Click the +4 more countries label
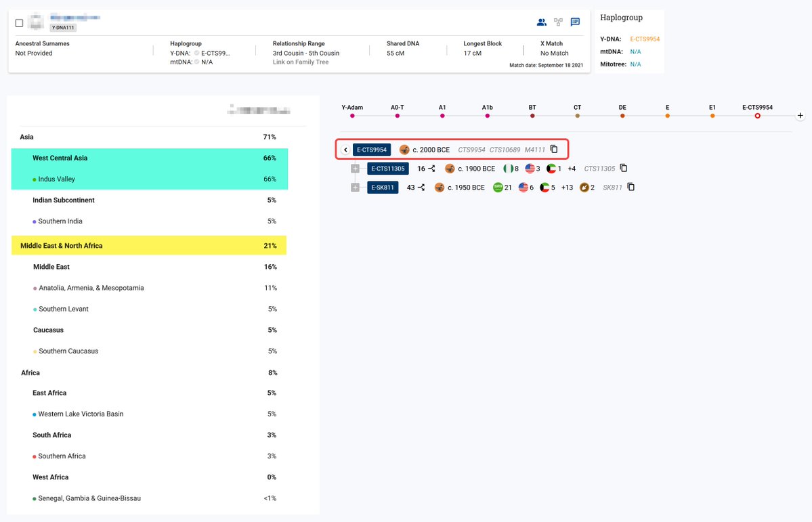 [x=572, y=169]
